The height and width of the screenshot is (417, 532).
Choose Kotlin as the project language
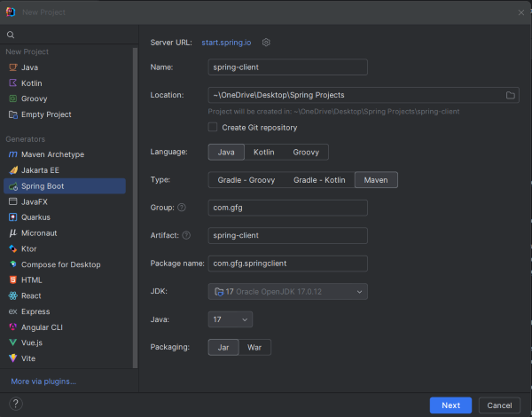coord(263,153)
